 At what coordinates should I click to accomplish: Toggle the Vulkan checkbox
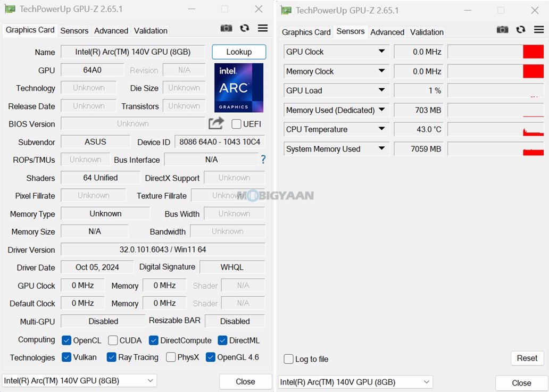(x=66, y=357)
